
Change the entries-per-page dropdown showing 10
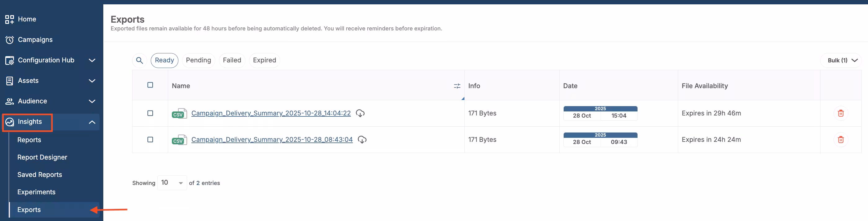coord(172,183)
